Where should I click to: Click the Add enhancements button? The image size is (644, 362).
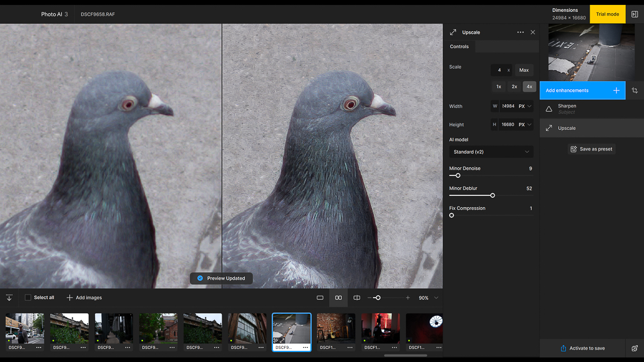582,90
